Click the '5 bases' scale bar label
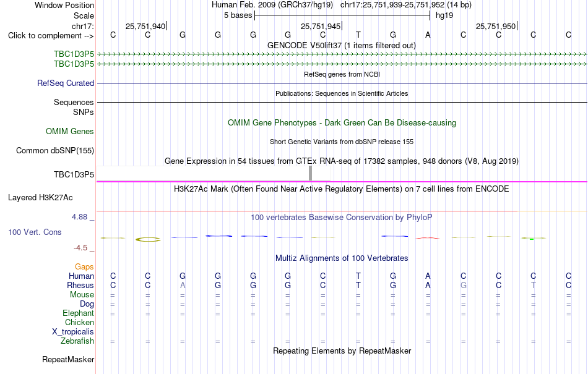The height and width of the screenshot is (374, 588). [238, 15]
